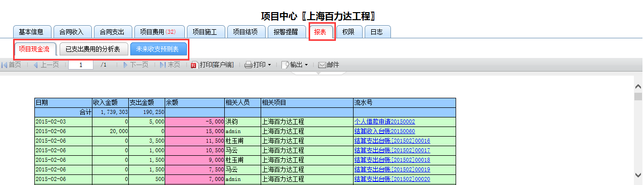This screenshot has width=644, height=185.
Task: Open the 打印 dropdown arrow
Action: (x=269, y=65)
